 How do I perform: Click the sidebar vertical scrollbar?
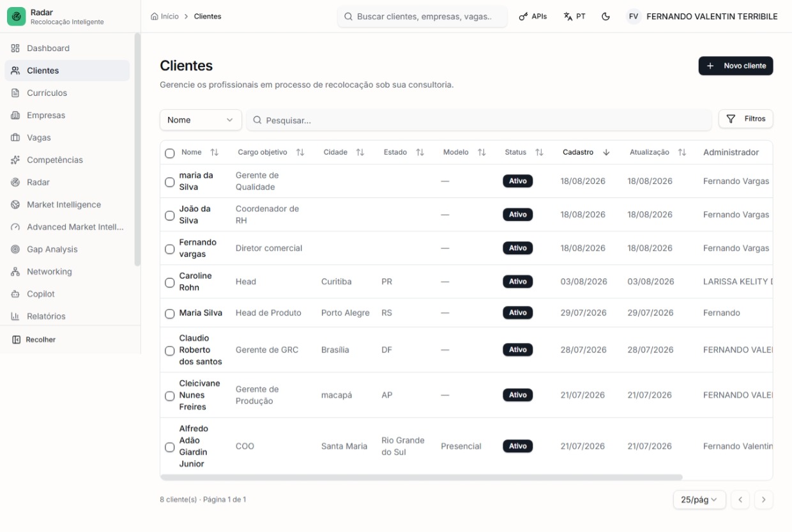[137, 150]
